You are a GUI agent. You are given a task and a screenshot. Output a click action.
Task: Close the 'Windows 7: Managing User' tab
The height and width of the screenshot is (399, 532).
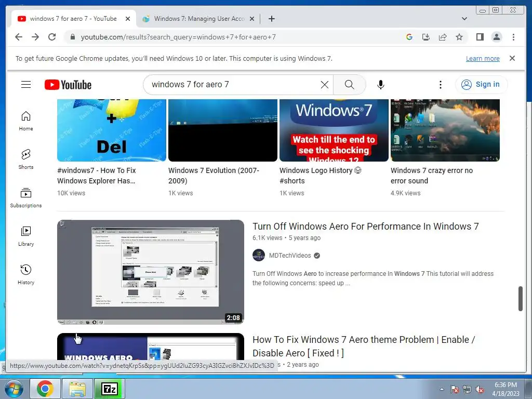(252, 19)
